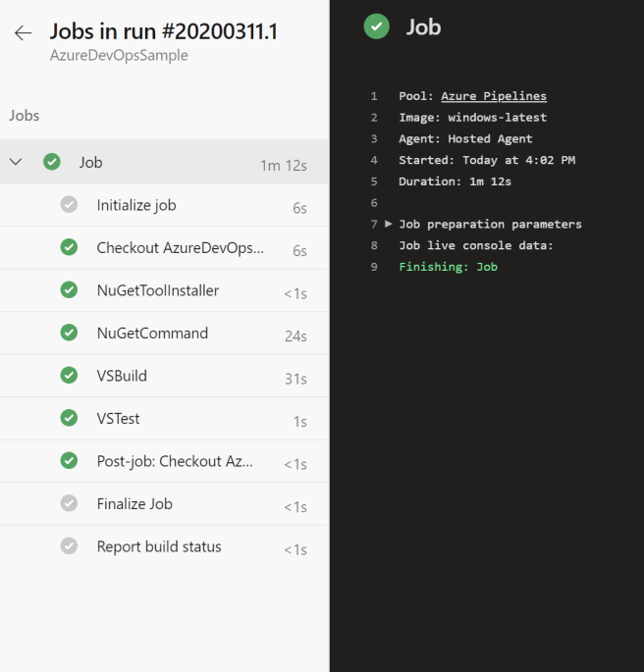644x672 pixels.
Task: Click the Finishing: Job log line
Action: [x=448, y=267]
